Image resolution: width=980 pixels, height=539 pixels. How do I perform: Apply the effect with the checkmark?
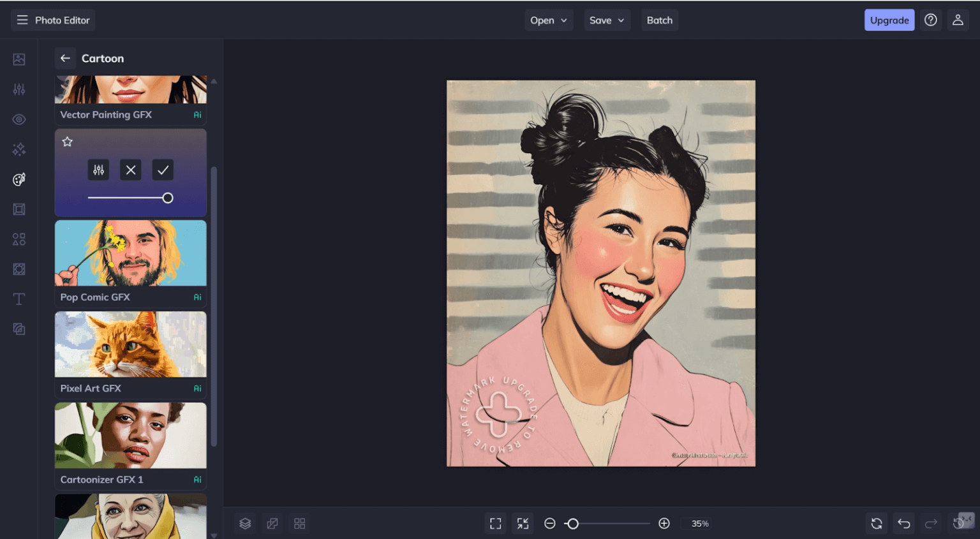(163, 170)
